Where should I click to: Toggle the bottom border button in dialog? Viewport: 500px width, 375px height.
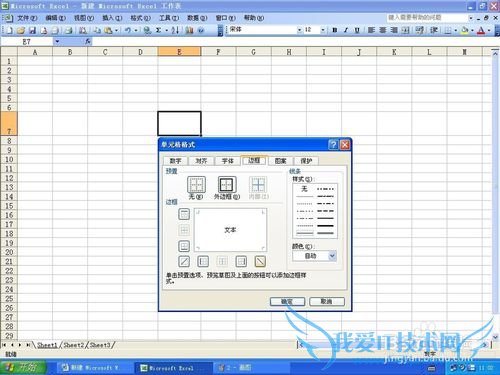pyautogui.click(x=184, y=246)
